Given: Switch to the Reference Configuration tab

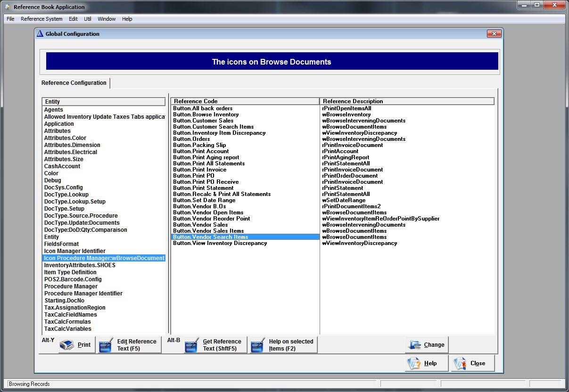Looking at the screenshot, I should 74,83.
